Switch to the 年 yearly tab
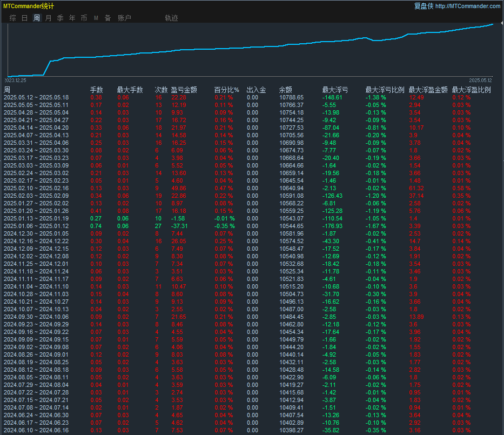504x435 pixels. click(72, 18)
